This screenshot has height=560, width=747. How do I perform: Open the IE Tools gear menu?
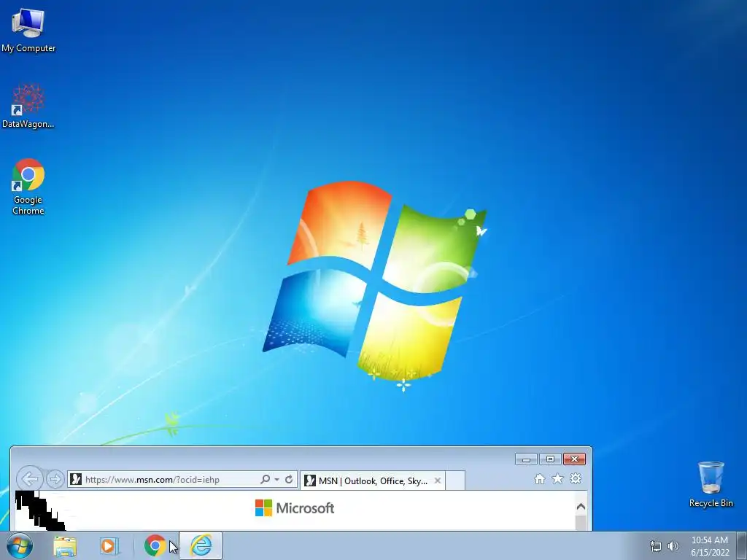click(576, 478)
